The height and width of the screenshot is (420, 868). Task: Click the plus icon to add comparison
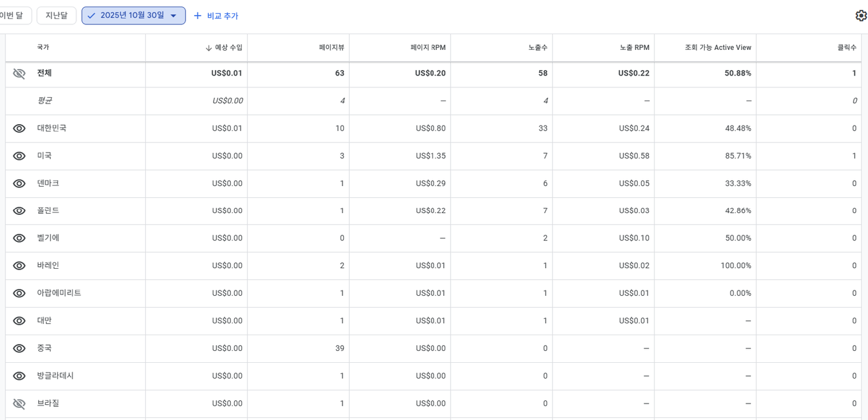(197, 16)
